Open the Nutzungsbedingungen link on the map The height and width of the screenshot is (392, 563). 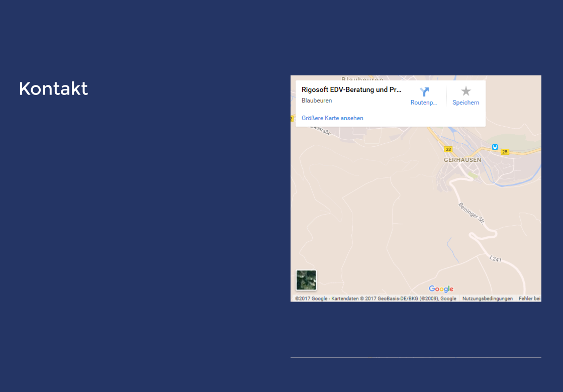click(487, 299)
